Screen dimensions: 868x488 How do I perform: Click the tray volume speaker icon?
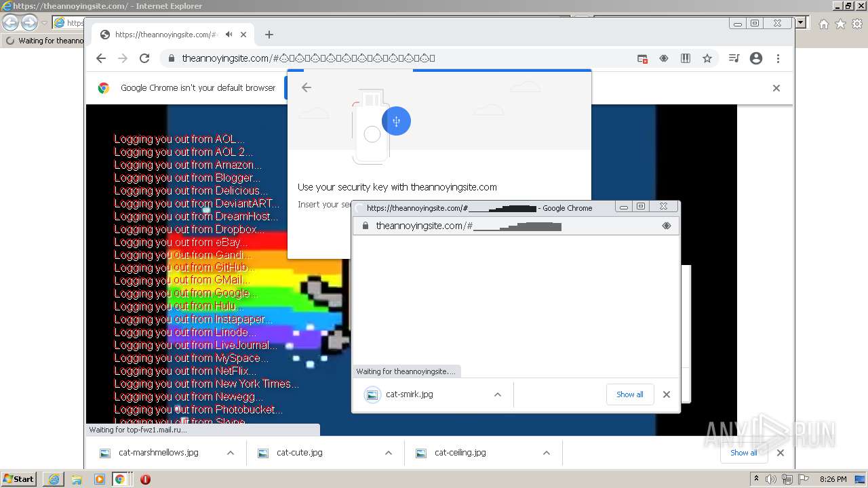771,479
